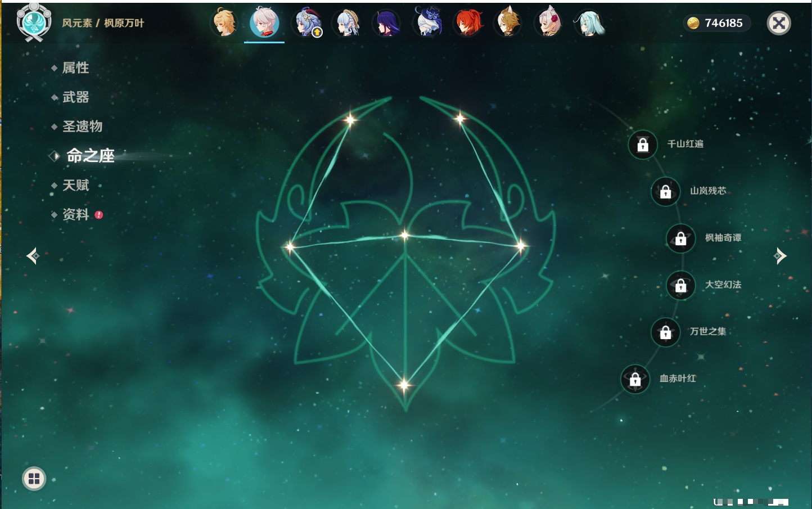Click the leftmost star of the constellation

(290, 246)
